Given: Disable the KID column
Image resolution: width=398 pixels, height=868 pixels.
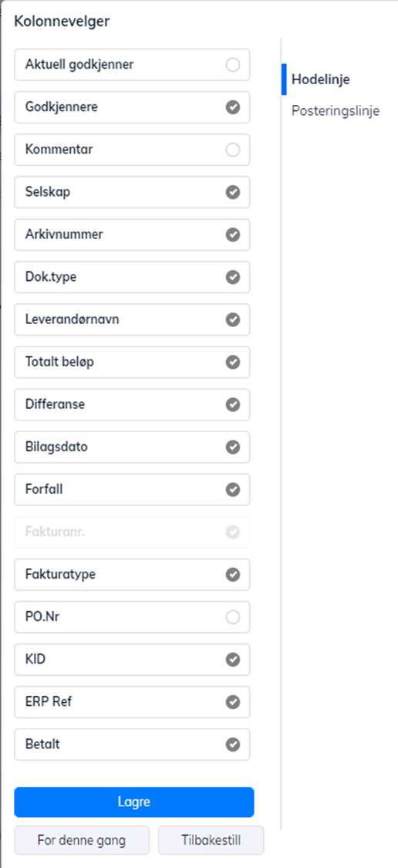Looking at the screenshot, I should point(233,660).
